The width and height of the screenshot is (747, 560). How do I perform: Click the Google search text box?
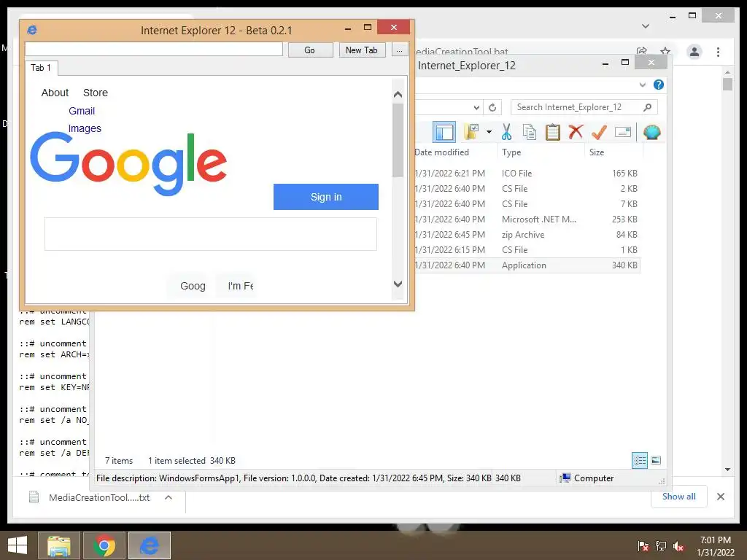[211, 234]
